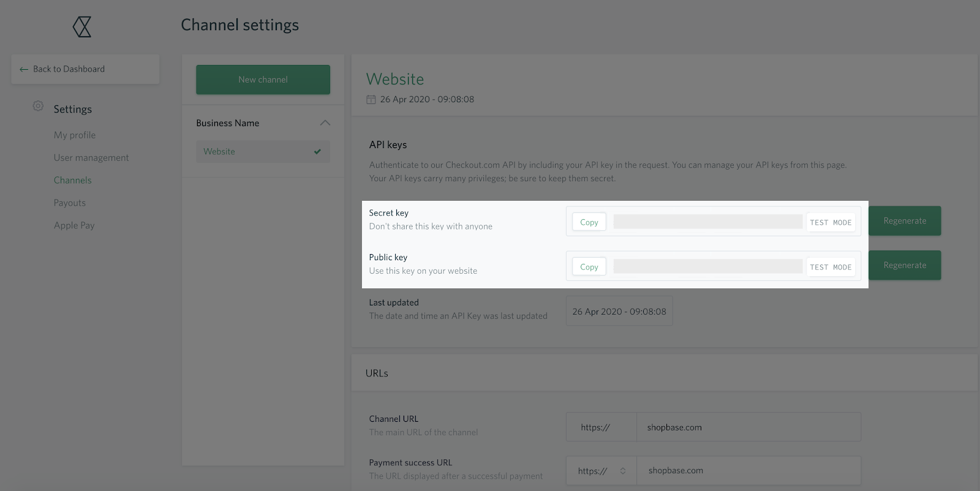Click the Payment success URL text field
Viewport: 980px width, 491px height.
[x=748, y=471]
